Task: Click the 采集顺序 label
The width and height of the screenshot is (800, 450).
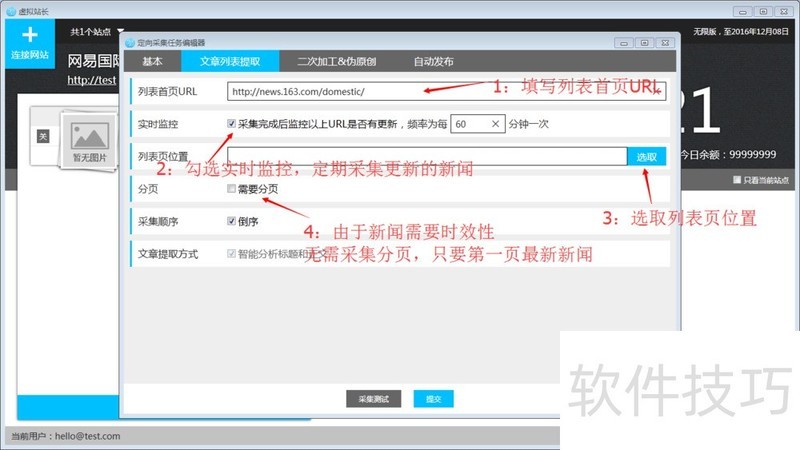Action: click(158, 221)
